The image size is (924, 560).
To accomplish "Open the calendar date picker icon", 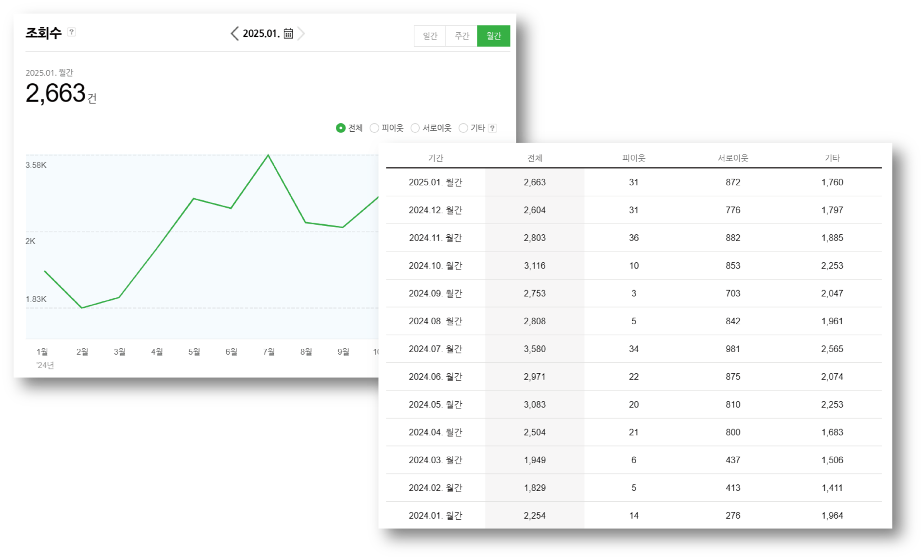I will (x=288, y=33).
